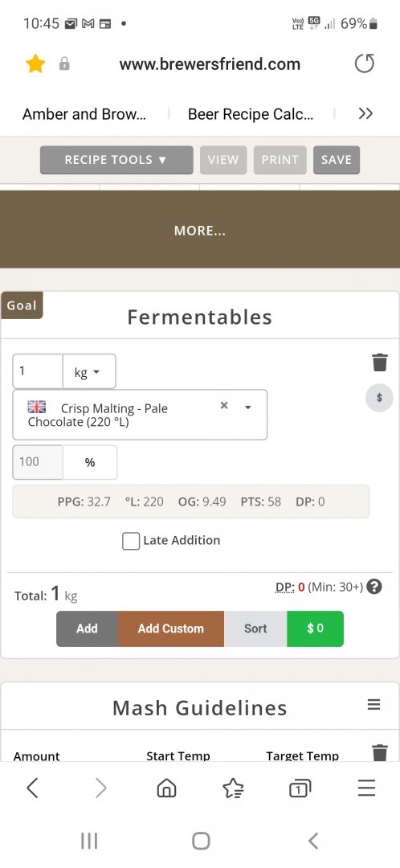Image resolution: width=400 pixels, height=868 pixels.
Task: Switch to the Beer Recipe Calc tab
Action: tap(251, 114)
